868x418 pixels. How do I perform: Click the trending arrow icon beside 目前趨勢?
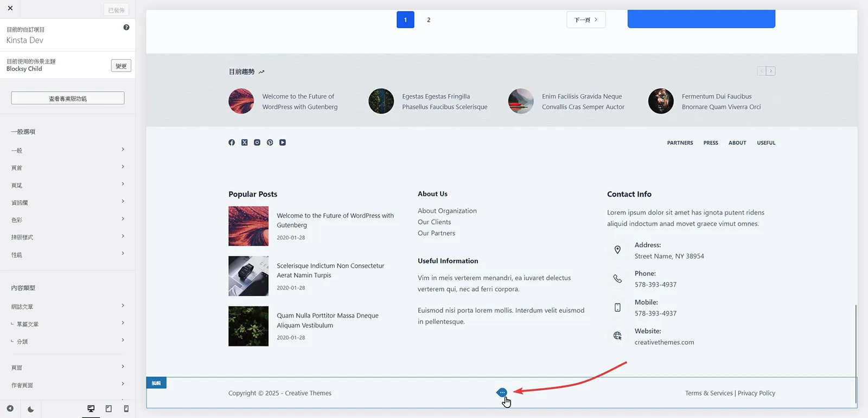click(x=261, y=72)
